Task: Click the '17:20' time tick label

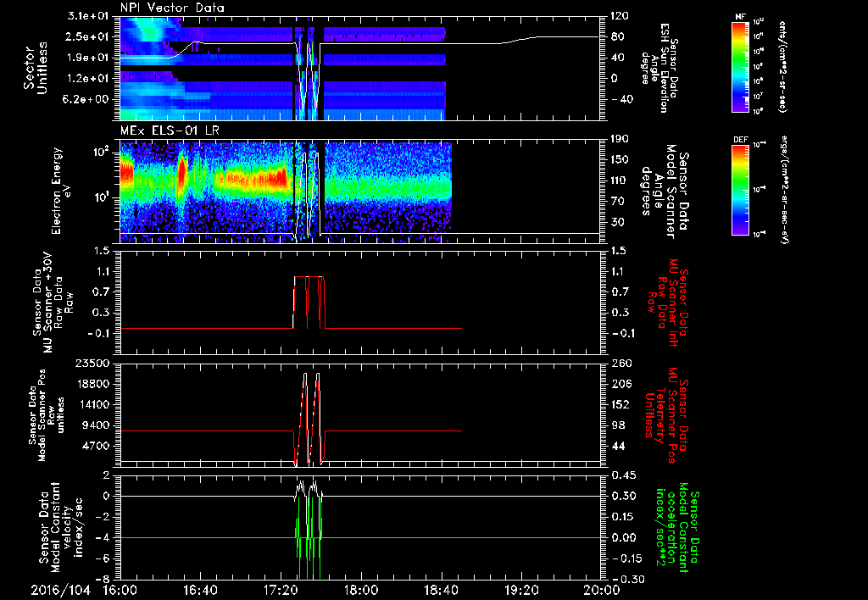Action: (x=281, y=591)
